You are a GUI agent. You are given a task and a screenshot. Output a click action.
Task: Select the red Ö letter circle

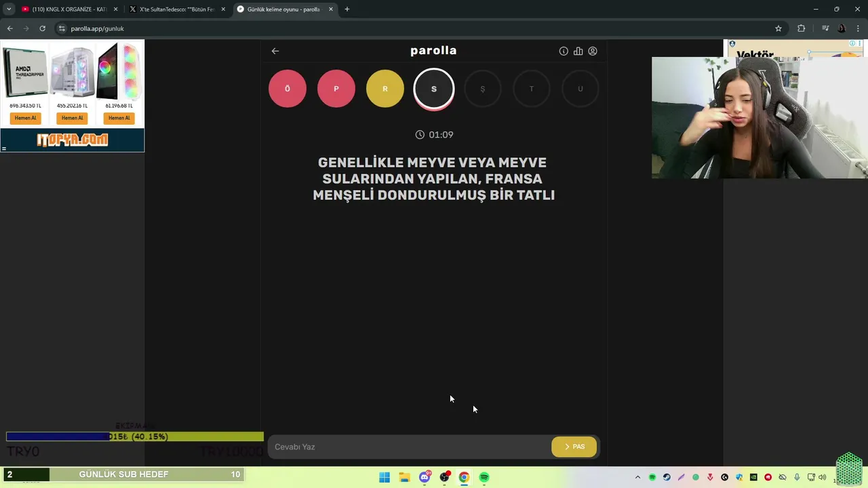coord(288,89)
